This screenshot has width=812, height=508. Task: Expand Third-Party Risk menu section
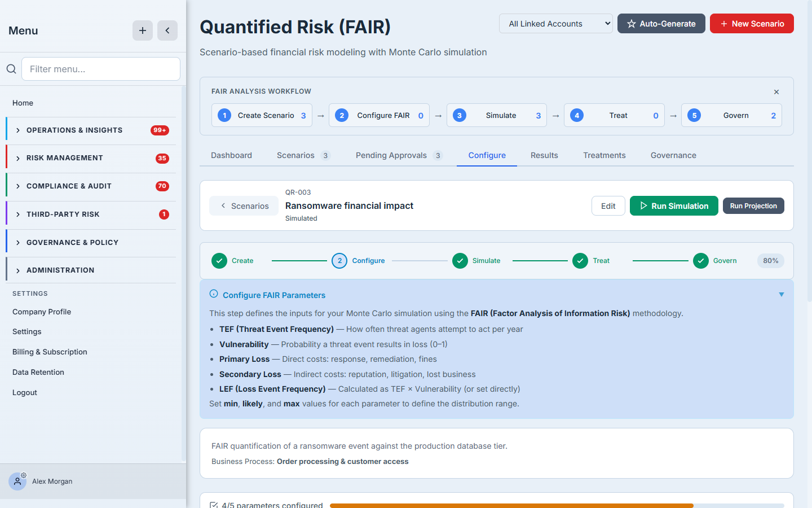pyautogui.click(x=91, y=214)
